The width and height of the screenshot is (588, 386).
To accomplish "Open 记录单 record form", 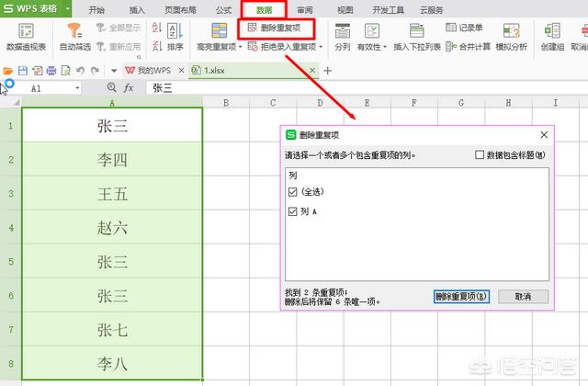I will (464, 28).
